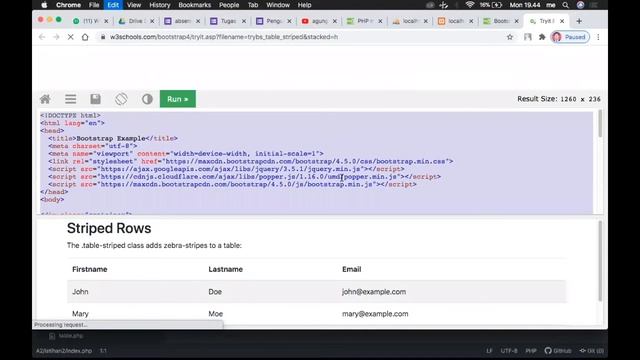Image resolution: width=640 pixels, height=360 pixels.
Task: Stop page loading with the X icon
Action: coord(70,37)
